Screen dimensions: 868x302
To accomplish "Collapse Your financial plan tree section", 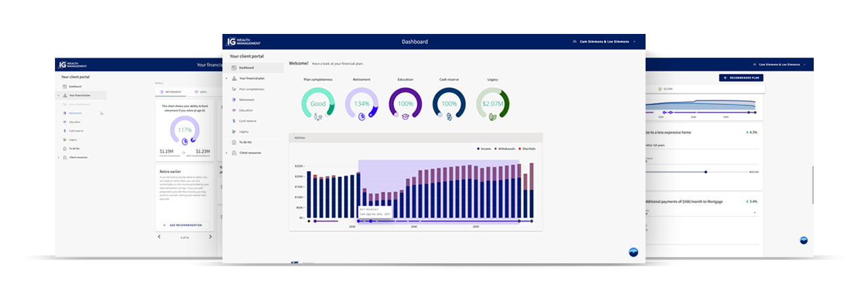I will pyautogui.click(x=226, y=79).
